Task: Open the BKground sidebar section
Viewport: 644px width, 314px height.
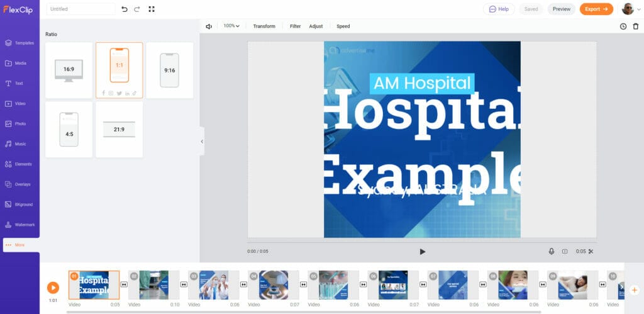Action: [19, 205]
